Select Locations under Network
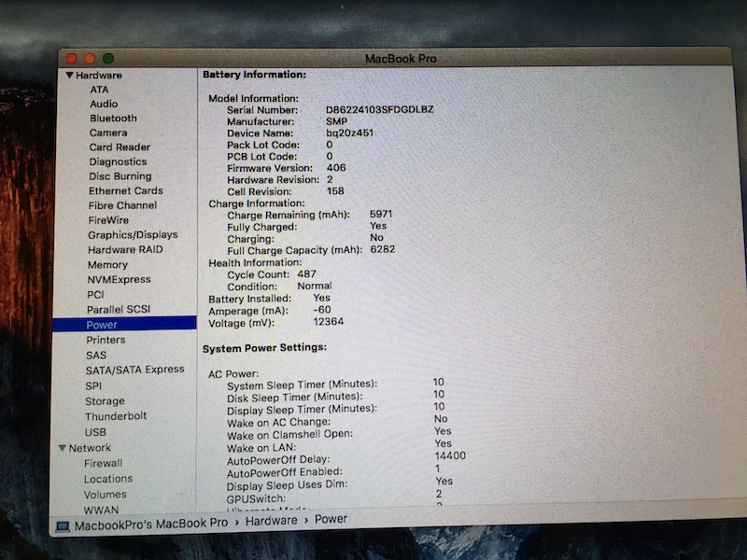 (108, 479)
